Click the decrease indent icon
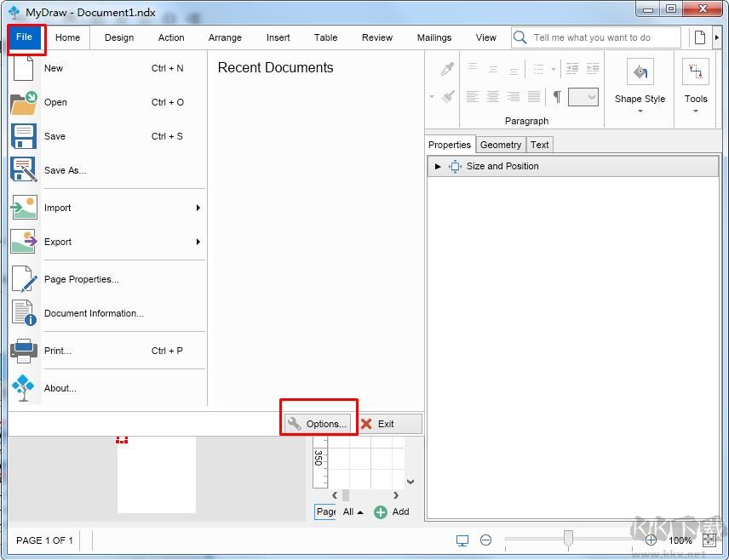The height and width of the screenshot is (560, 729). click(x=593, y=69)
